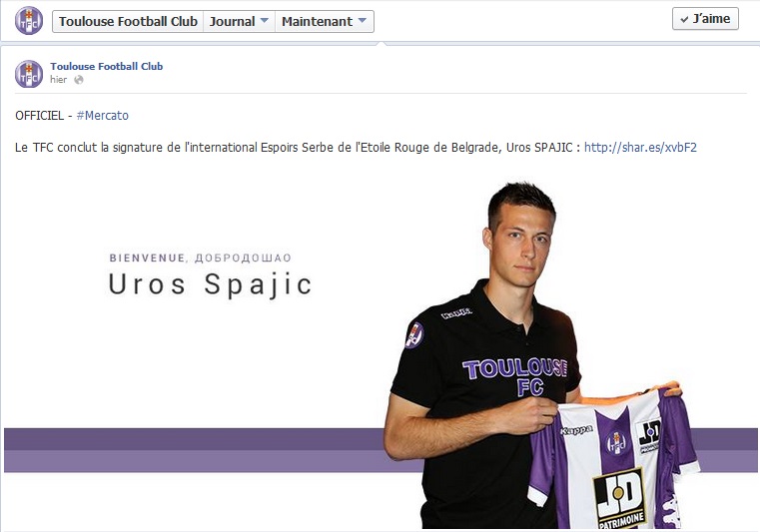Expand the Maintenant dropdown

point(325,21)
